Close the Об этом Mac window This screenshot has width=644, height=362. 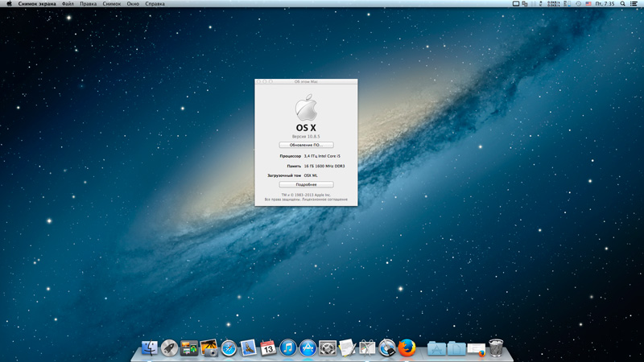pos(258,82)
